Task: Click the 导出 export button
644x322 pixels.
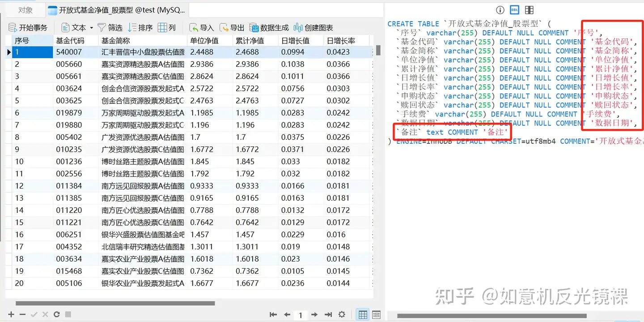Action: tap(232, 28)
